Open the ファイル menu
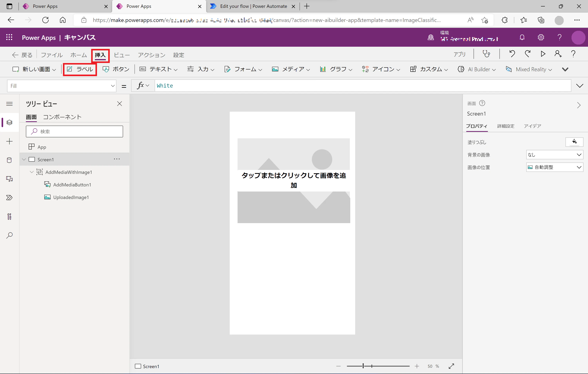 tap(52, 55)
